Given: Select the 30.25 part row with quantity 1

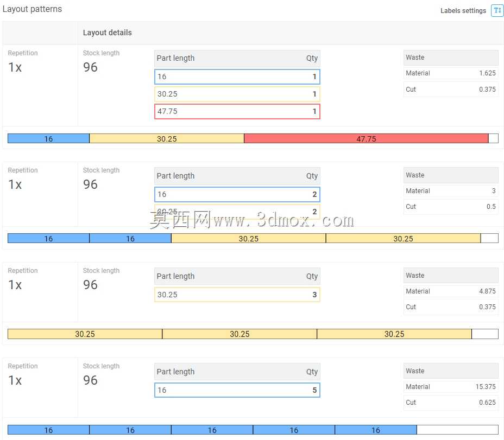Looking at the screenshot, I should (x=237, y=94).
